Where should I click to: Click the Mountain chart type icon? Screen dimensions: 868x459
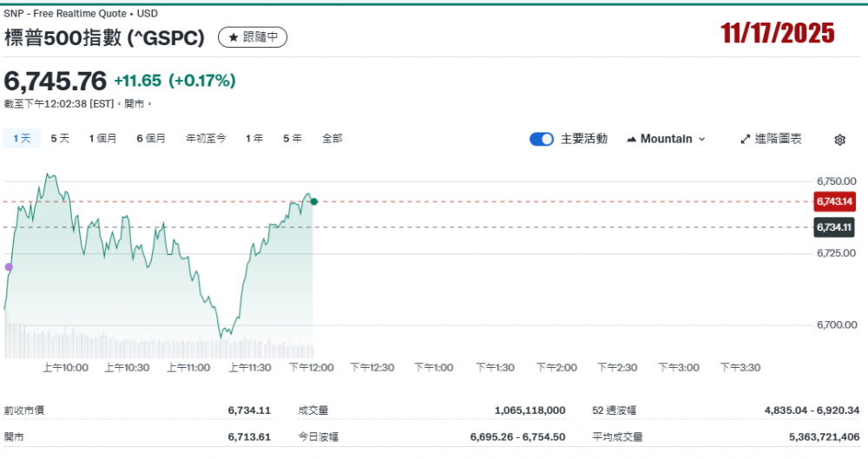pos(631,139)
